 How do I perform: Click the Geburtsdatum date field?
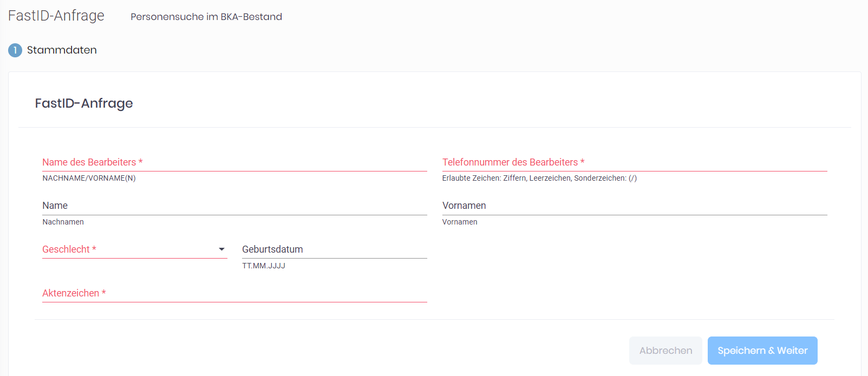(335, 249)
